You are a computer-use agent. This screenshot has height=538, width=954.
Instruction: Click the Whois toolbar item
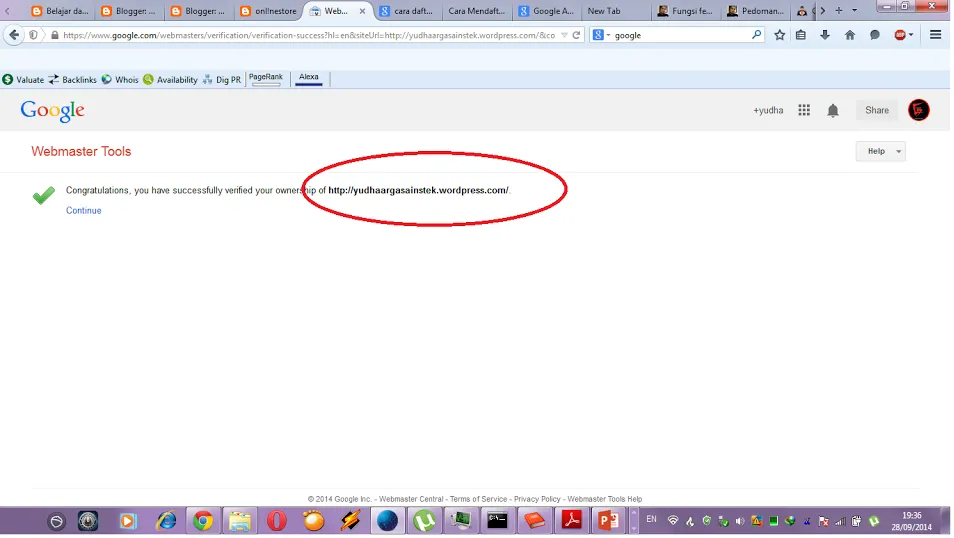pyautogui.click(x=120, y=80)
